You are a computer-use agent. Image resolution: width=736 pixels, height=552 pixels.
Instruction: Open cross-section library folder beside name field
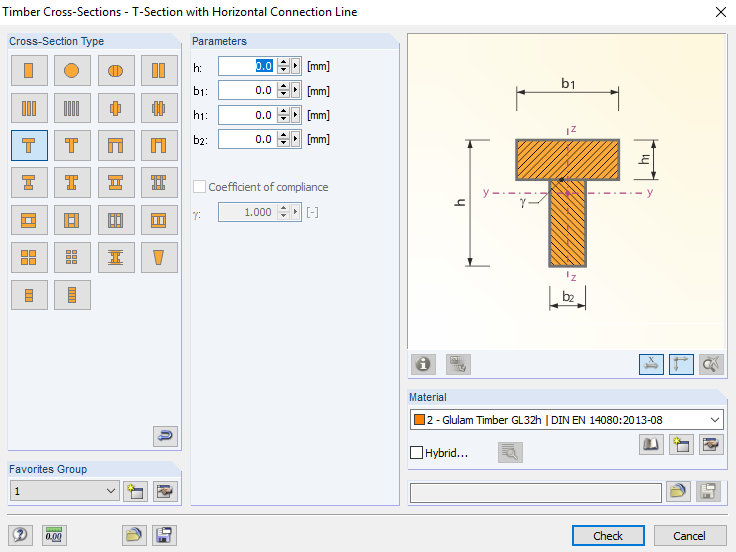pyautogui.click(x=678, y=491)
